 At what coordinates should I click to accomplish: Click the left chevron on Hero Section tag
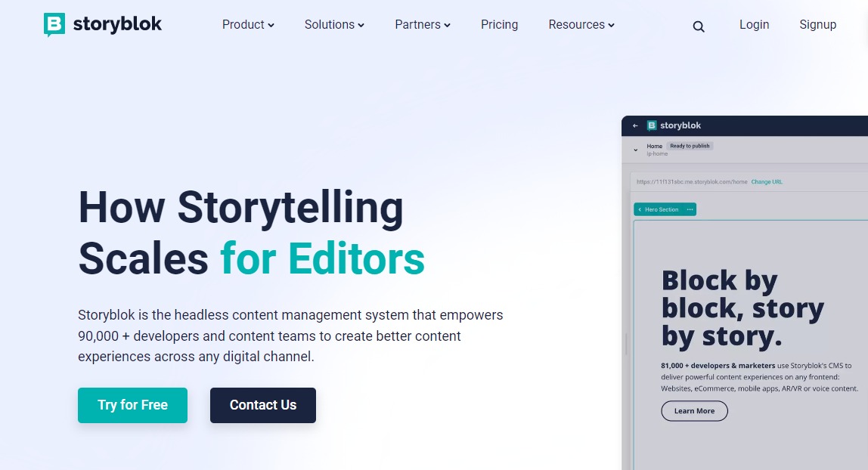point(640,209)
